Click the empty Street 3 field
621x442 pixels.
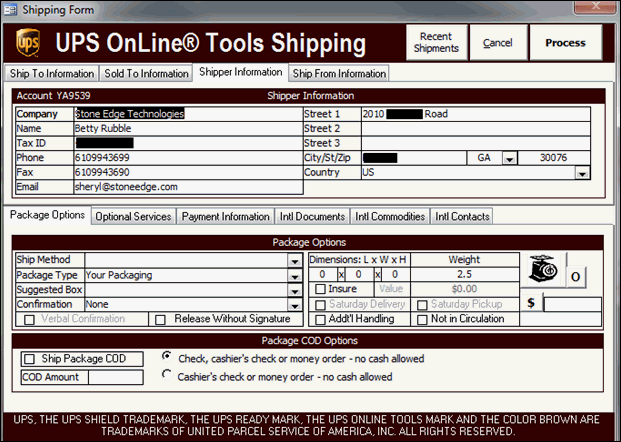point(476,143)
